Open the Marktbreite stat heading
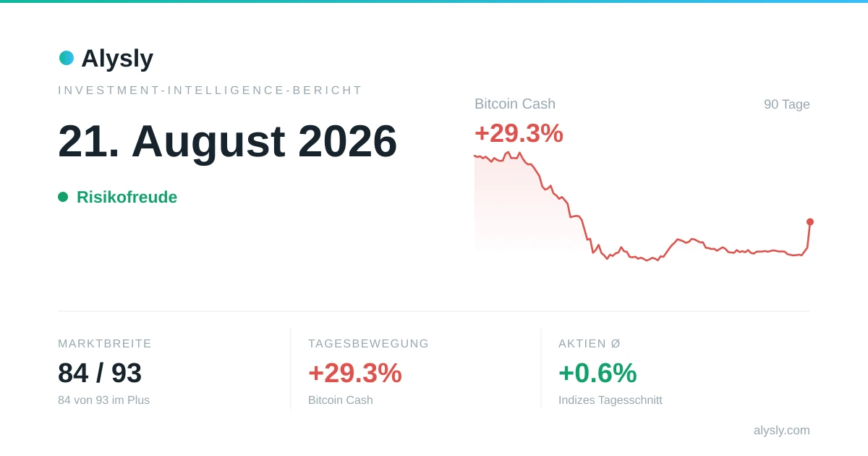Screen dimensions: 868x456 tap(105, 344)
